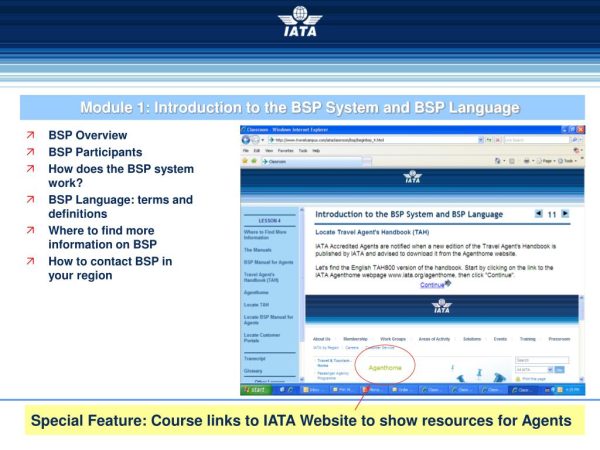The height and width of the screenshot is (450, 600).
Task: Click the IATA logo in course banner
Action: pos(413,178)
